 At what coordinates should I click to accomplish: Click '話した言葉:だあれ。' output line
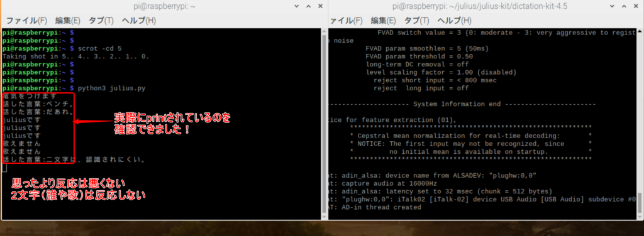pyautogui.click(x=38, y=112)
